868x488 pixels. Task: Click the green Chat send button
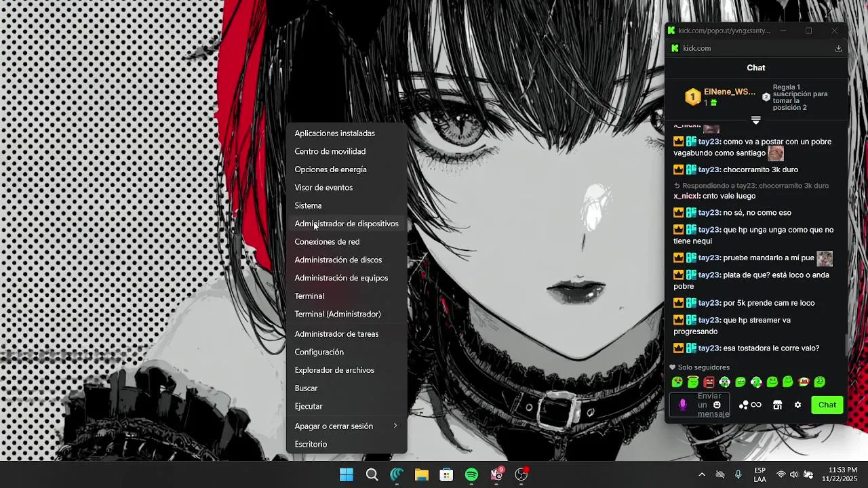(827, 405)
